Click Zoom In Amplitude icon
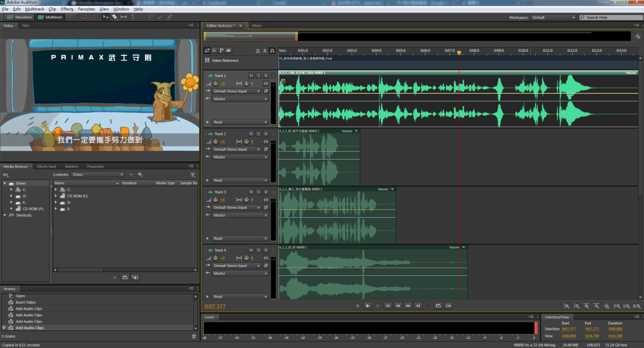Image resolution: width=644 pixels, height=348 pixels. click(567, 306)
